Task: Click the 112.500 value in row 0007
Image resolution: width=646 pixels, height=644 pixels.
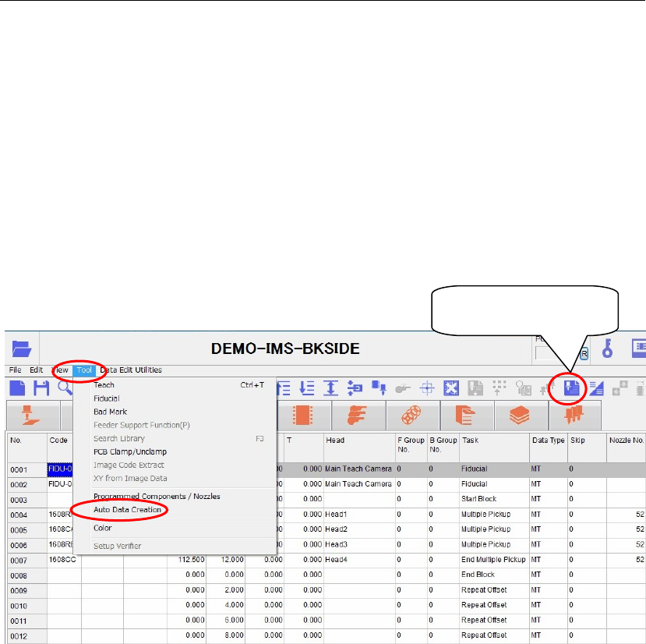Action: (186, 560)
